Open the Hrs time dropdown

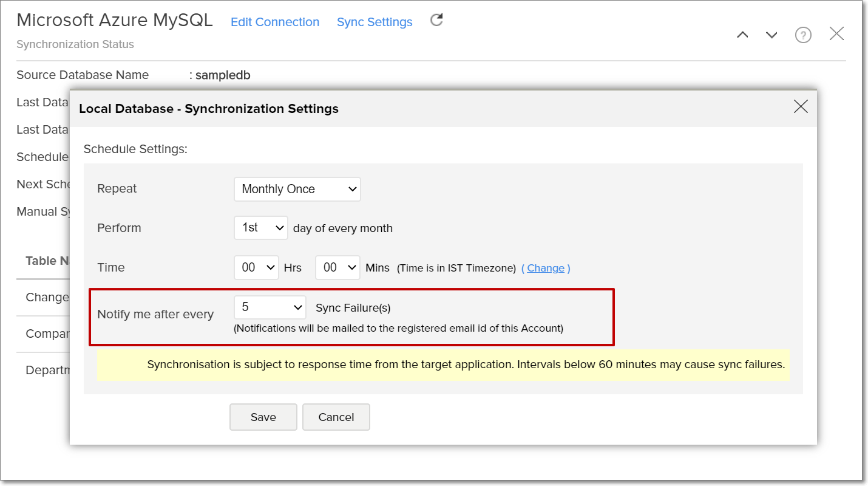256,267
